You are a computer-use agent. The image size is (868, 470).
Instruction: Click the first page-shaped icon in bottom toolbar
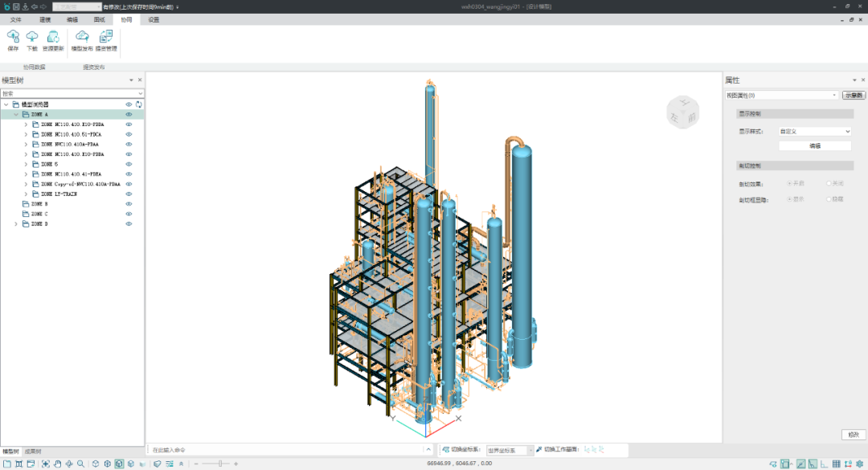[x=7, y=464]
